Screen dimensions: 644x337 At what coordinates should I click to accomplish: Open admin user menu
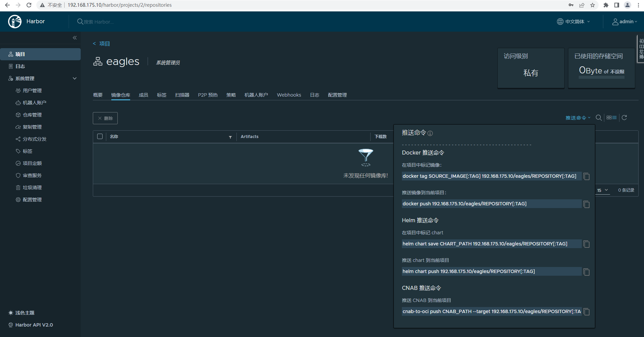pos(624,22)
